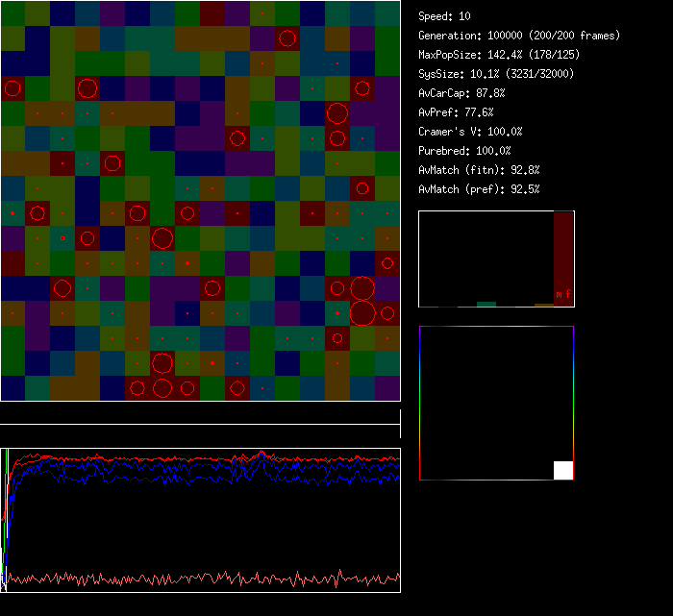
Task: Click the Speed: 10 readout
Action: pyautogui.click(x=445, y=16)
